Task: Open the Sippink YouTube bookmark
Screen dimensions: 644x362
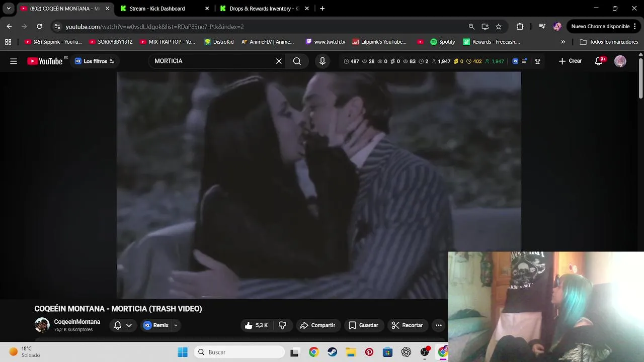Action: 53,42
